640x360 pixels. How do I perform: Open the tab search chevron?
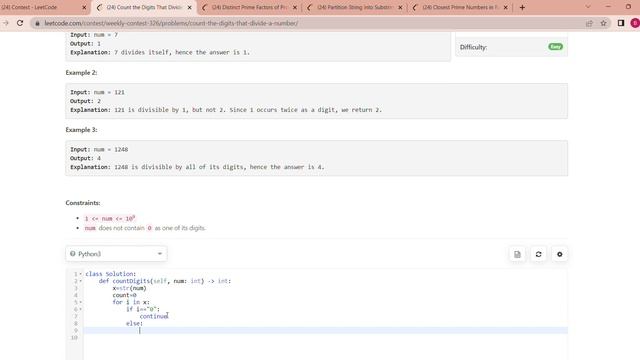pos(588,7)
